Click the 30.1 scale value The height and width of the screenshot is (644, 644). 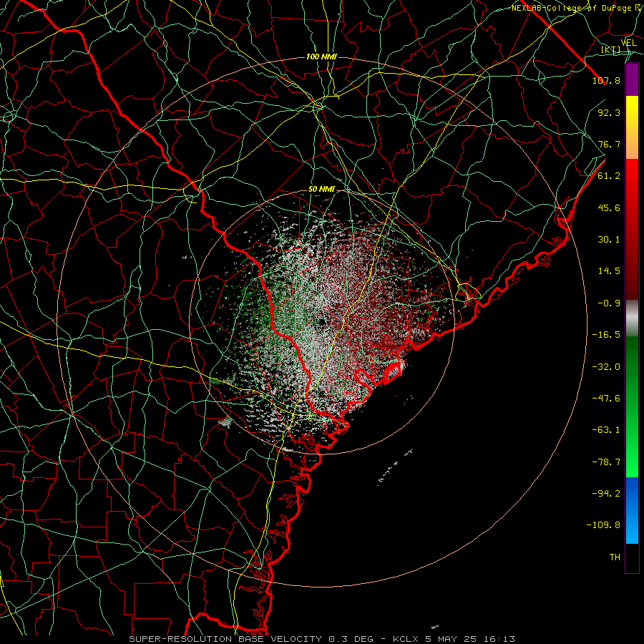(609, 240)
